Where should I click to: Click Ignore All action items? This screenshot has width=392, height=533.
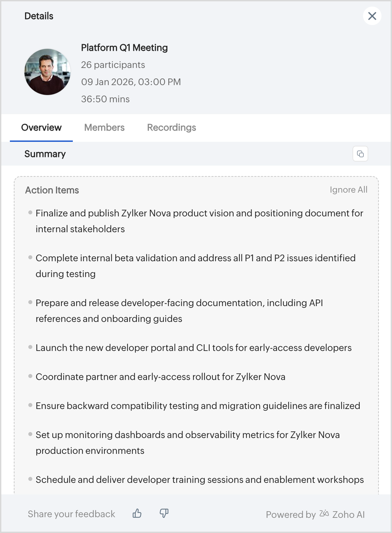(x=348, y=190)
